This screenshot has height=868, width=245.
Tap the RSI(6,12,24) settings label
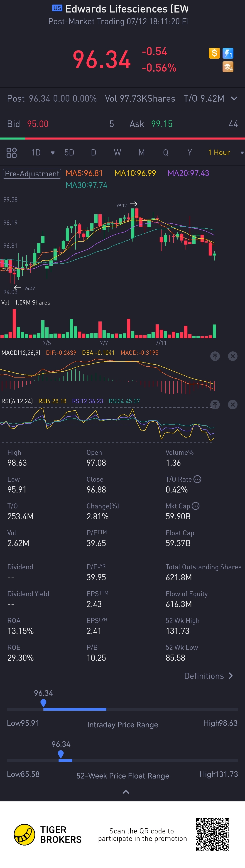pyautogui.click(x=17, y=401)
